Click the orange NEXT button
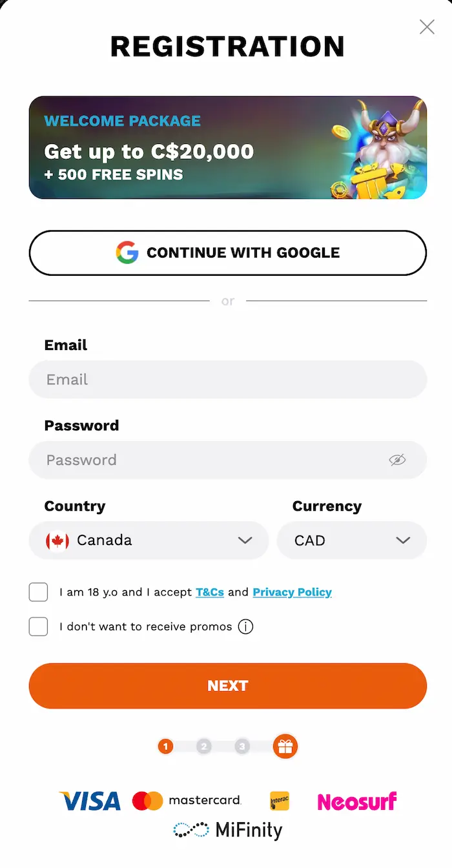The image size is (452, 868). pyautogui.click(x=228, y=686)
